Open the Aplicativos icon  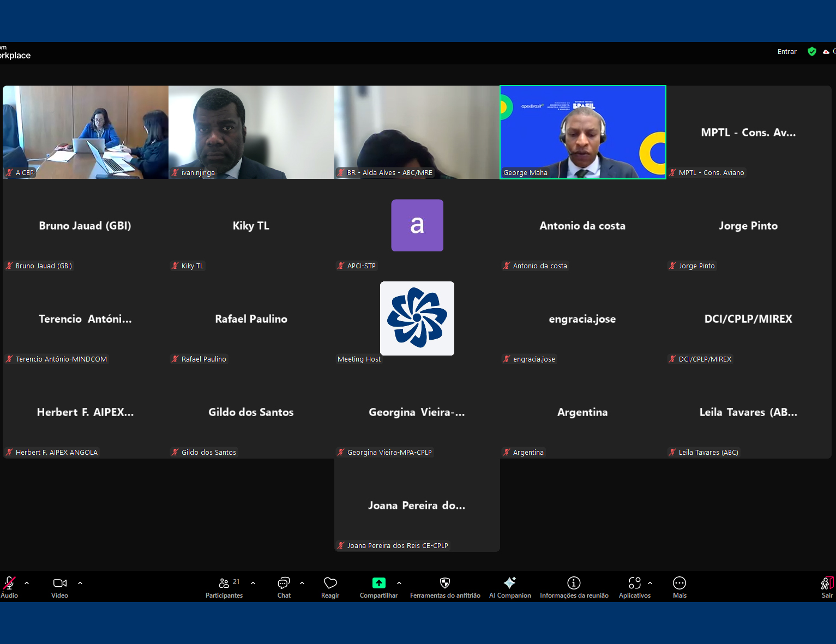[x=634, y=583]
